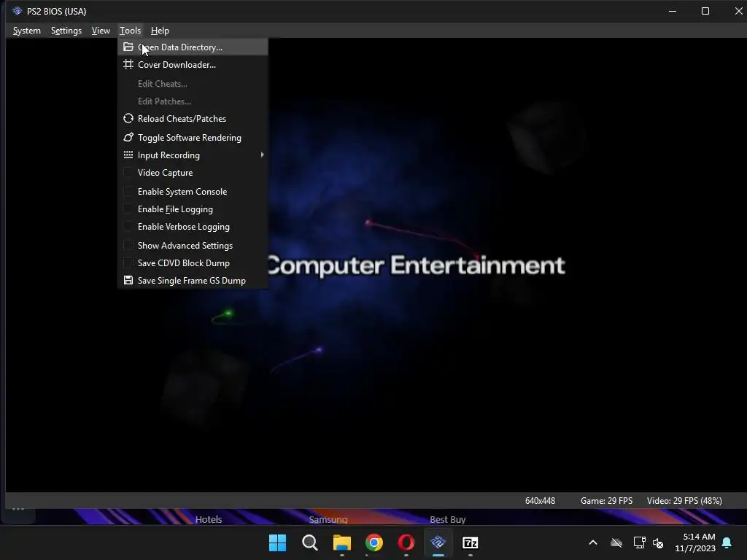Click the Save Single Frame GS Dump disk icon
Screen dimensions: 747x560
(128, 280)
